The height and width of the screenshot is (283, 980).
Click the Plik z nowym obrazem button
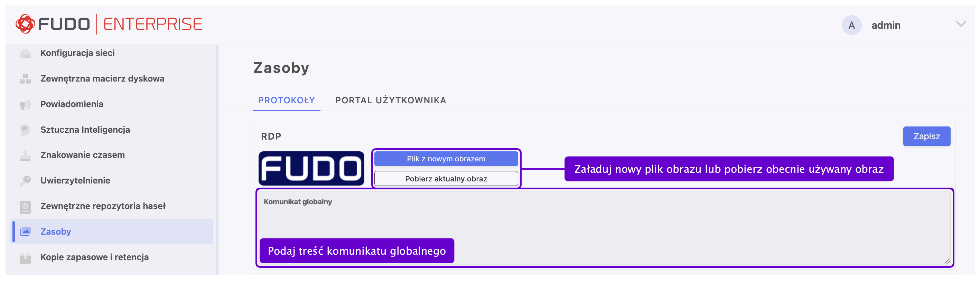446,159
